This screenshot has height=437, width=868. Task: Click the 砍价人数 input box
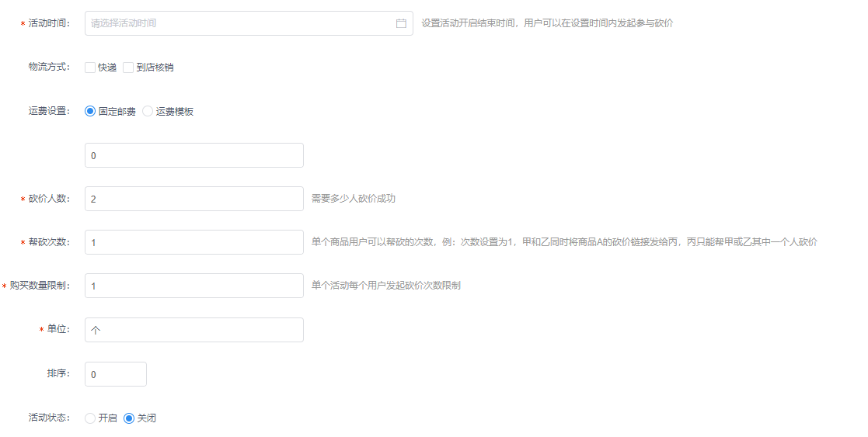[193, 199]
